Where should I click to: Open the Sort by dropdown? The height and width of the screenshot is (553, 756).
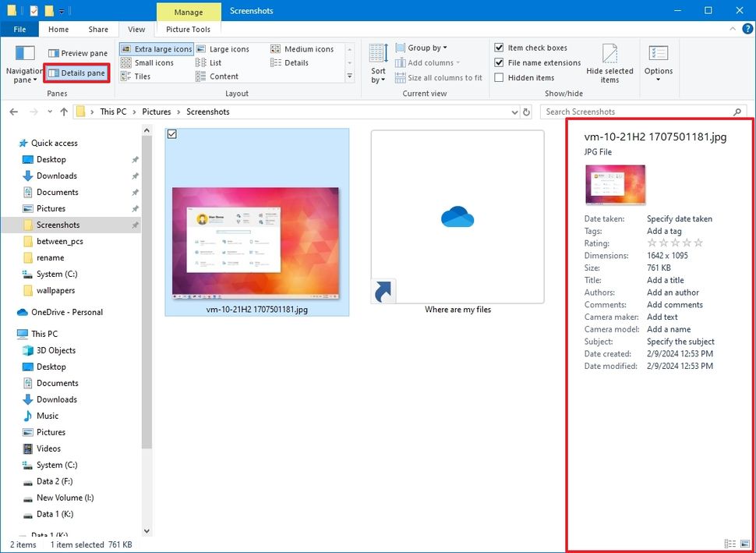click(378, 64)
